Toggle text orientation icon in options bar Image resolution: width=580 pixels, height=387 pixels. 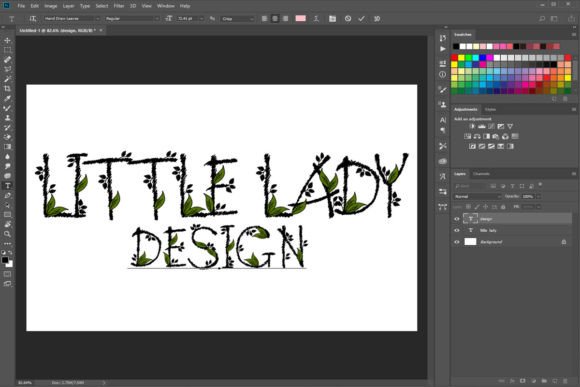click(x=33, y=18)
